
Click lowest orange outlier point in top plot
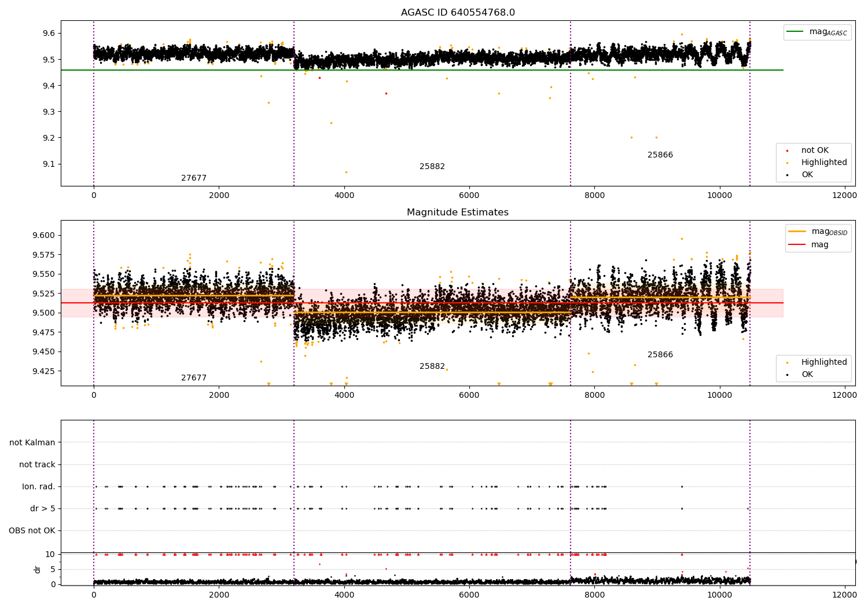pyautogui.click(x=346, y=172)
